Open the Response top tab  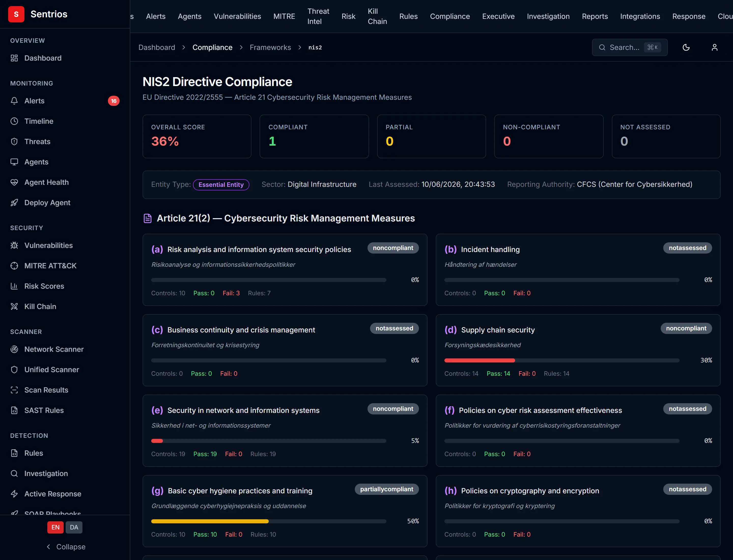click(689, 16)
